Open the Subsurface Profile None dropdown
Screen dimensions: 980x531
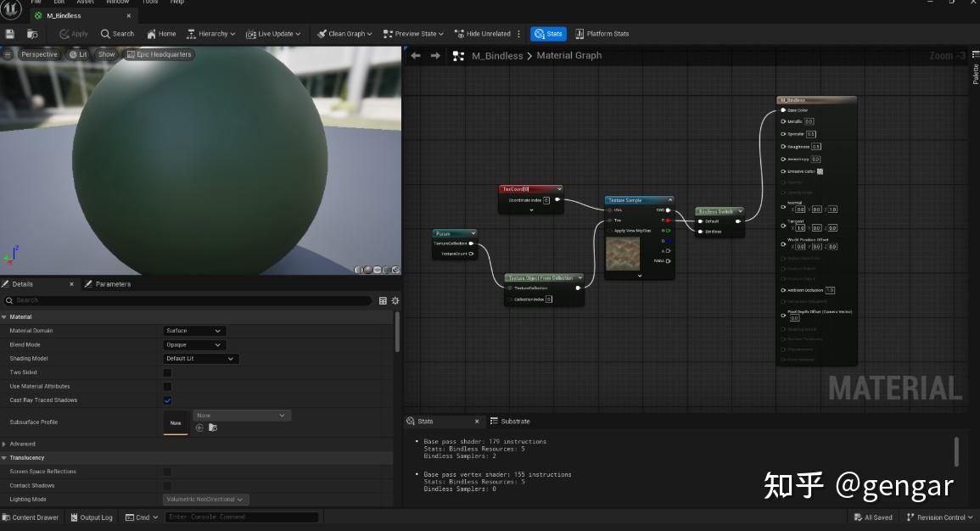tap(242, 416)
